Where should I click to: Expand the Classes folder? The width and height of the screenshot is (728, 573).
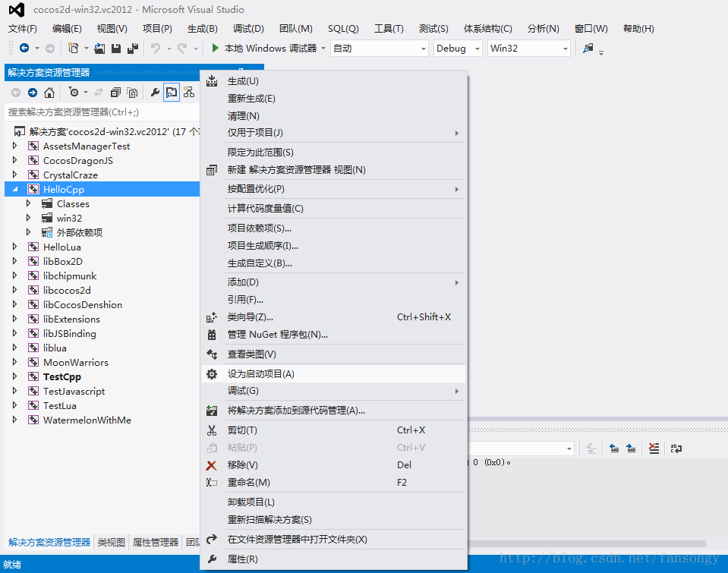click(28, 203)
